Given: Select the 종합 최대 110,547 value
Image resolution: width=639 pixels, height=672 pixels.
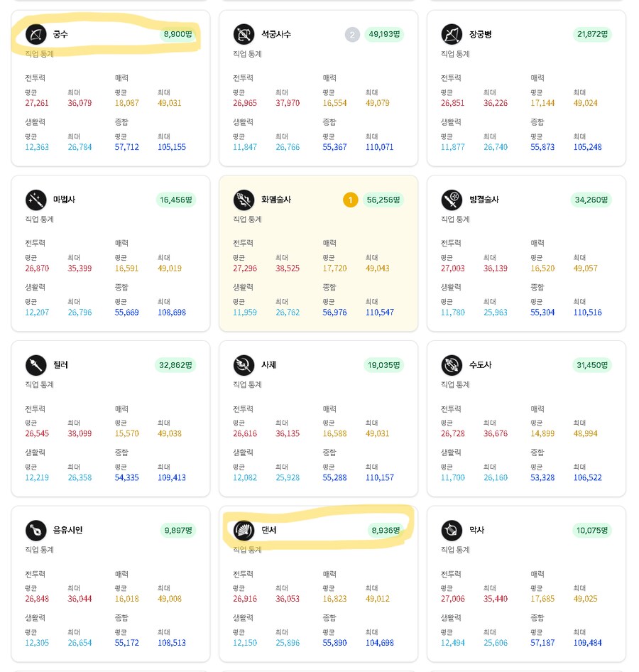Looking at the screenshot, I should [379, 313].
